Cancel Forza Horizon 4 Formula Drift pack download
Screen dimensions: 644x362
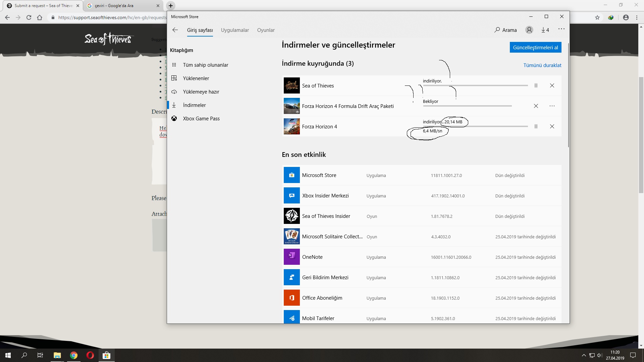click(536, 106)
